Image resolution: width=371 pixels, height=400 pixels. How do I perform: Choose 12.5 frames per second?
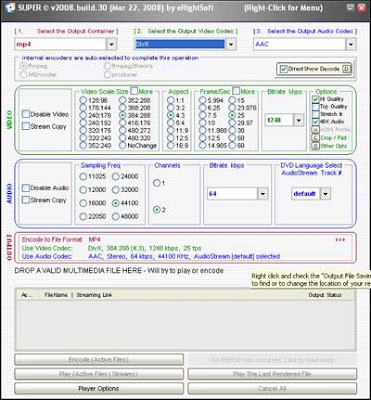coord(202,138)
